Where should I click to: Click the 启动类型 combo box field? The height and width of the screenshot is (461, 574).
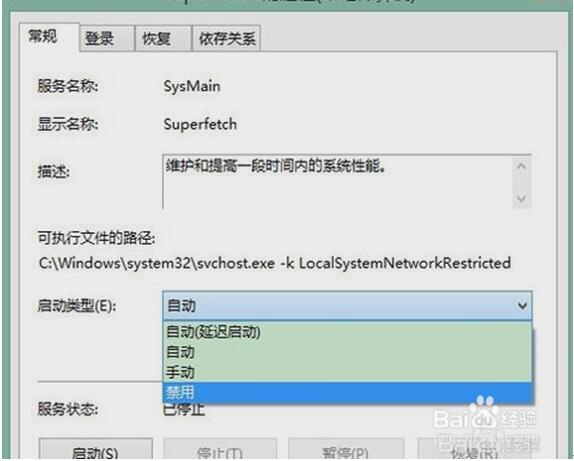[x=347, y=305]
